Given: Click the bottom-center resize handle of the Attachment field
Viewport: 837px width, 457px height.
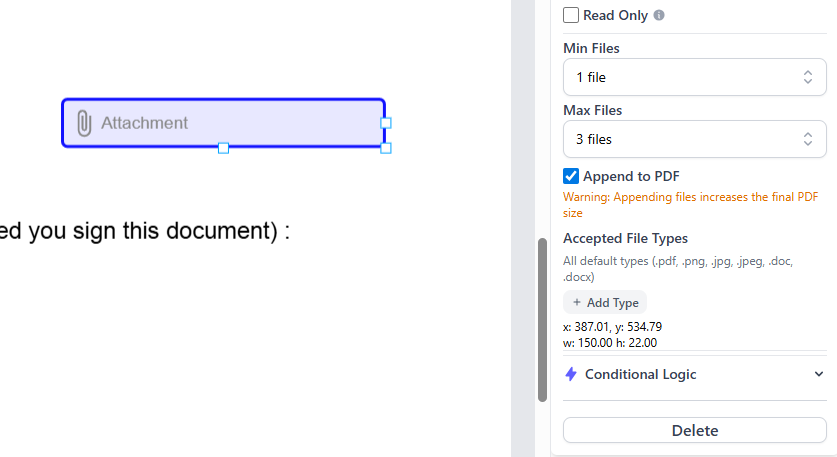Looking at the screenshot, I should (224, 148).
